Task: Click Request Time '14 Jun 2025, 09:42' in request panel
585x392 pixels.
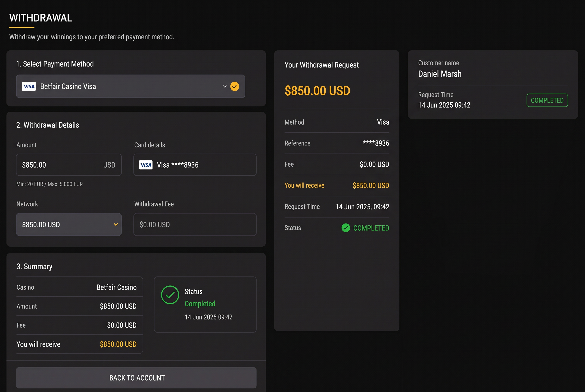Action: click(x=362, y=207)
